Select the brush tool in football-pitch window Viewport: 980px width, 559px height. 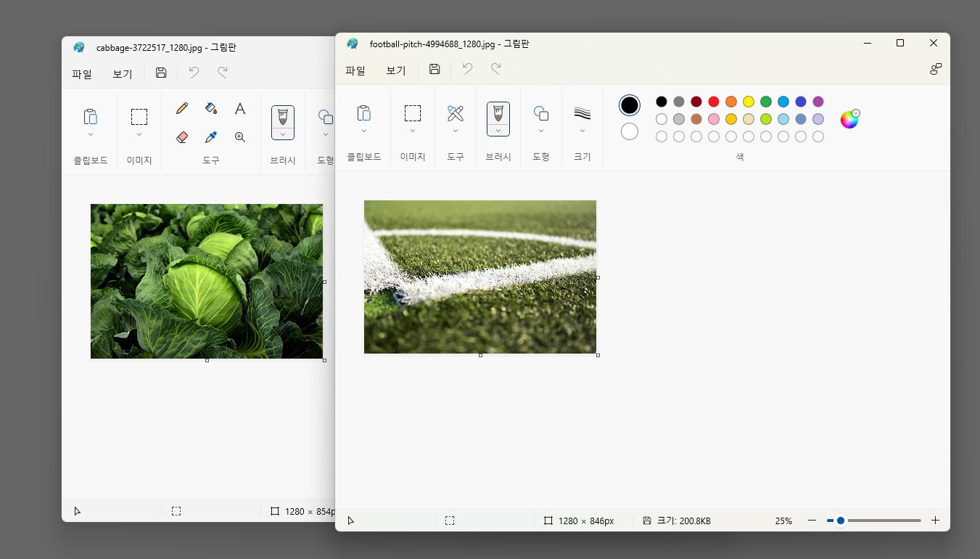coord(498,113)
